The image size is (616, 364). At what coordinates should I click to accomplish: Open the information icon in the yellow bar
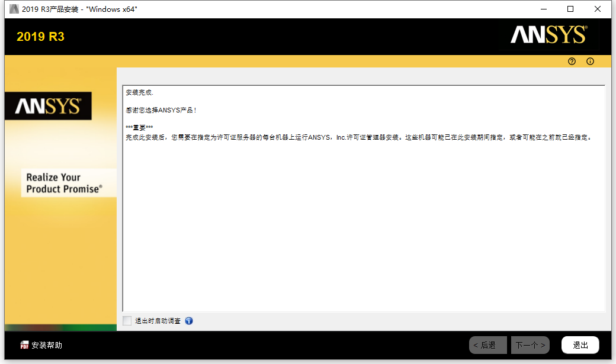[590, 61]
